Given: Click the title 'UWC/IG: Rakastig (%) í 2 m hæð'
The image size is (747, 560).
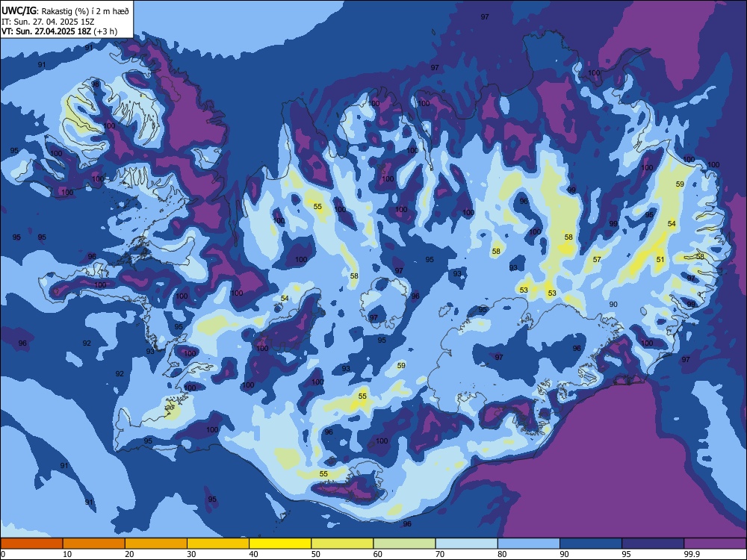Looking at the screenshot, I should [x=65, y=11].
